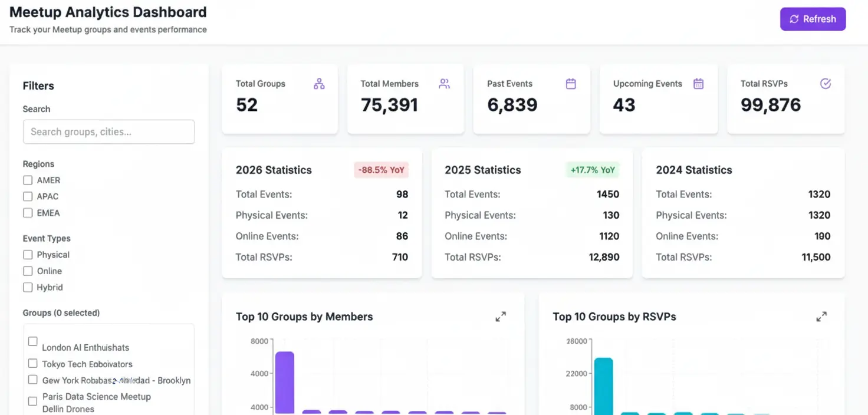
Task: Check the EMEA region filter
Action: (x=28, y=213)
